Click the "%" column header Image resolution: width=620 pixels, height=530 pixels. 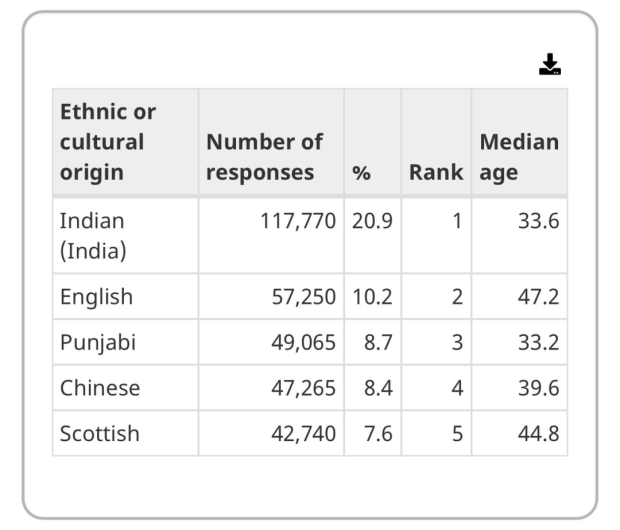(361, 172)
